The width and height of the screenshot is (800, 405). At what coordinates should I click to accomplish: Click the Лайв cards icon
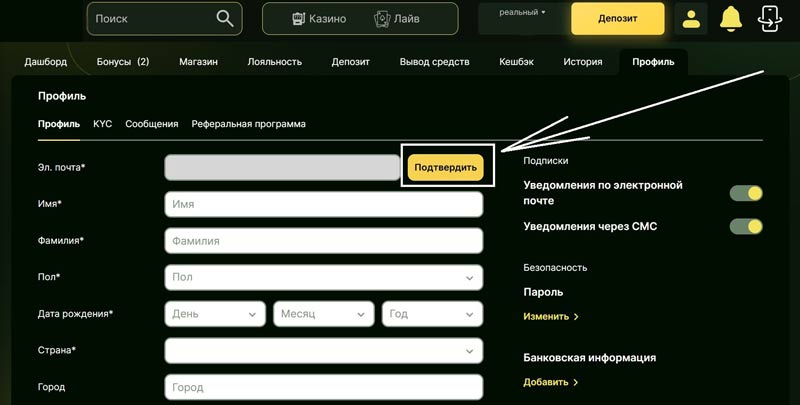pyautogui.click(x=382, y=19)
